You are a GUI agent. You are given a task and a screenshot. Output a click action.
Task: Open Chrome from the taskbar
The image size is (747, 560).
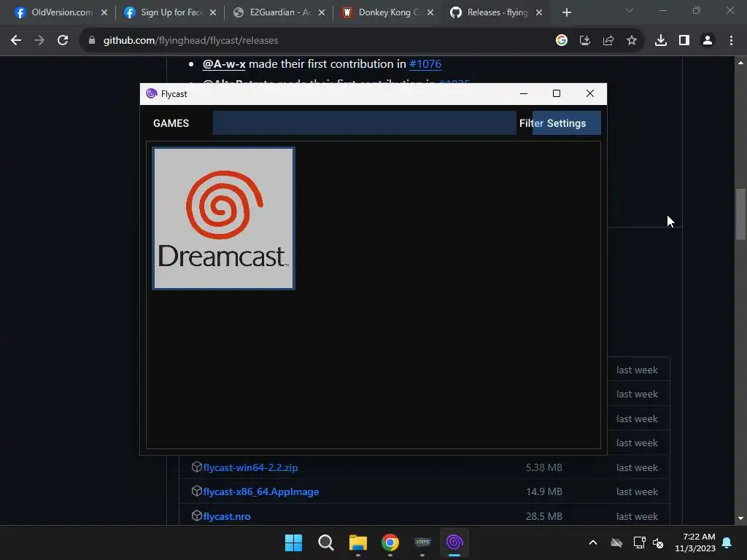pyautogui.click(x=390, y=542)
